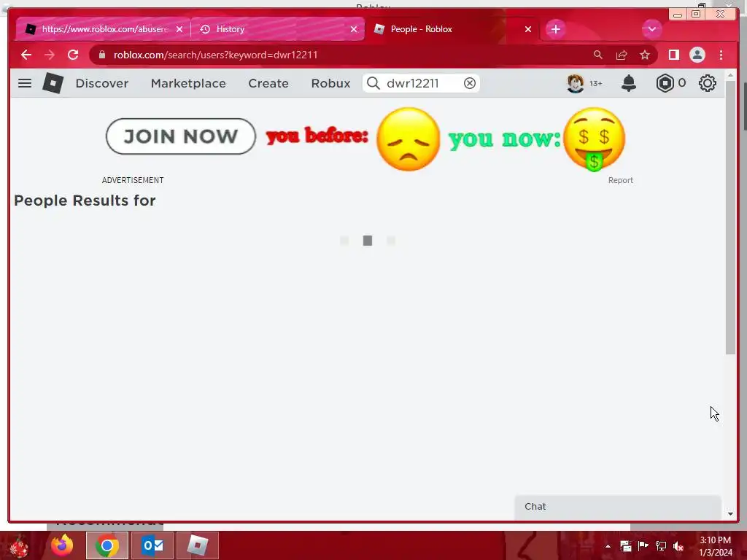
Task: Open the taskbar clock showing 3:10 PM
Action: click(x=715, y=546)
